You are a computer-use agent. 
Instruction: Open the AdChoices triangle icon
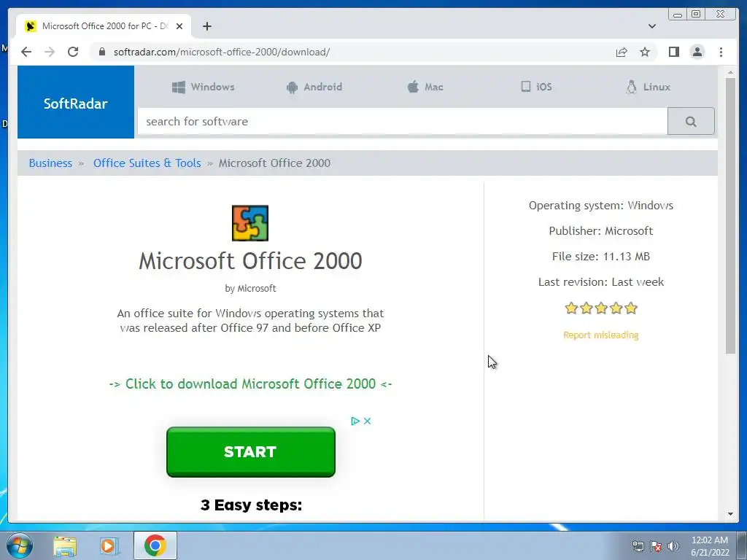click(355, 421)
